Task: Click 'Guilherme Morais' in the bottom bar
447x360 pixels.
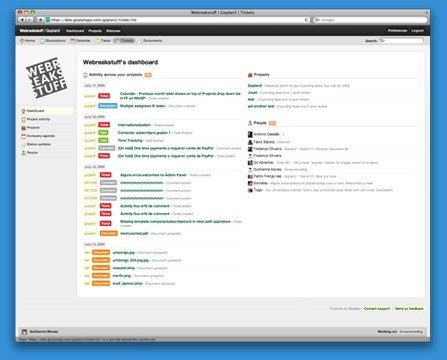Action: pos(44,332)
